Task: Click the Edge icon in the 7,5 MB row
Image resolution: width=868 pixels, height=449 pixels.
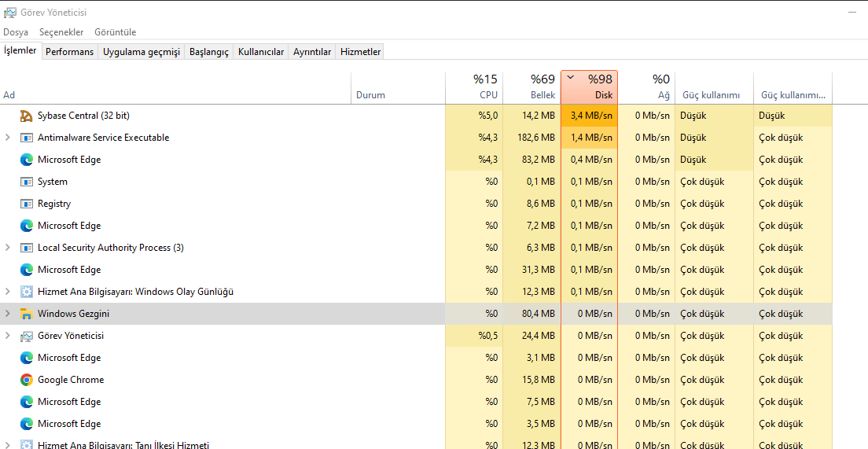Action: pos(26,401)
